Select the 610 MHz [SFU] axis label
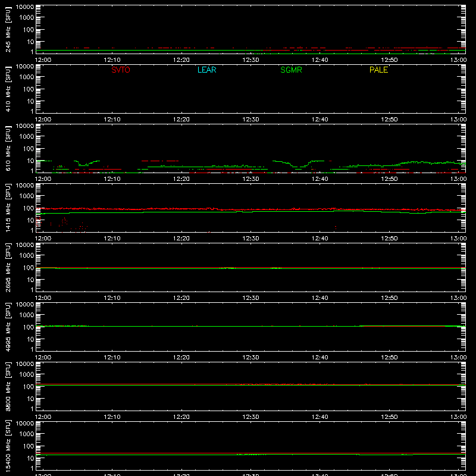Image resolution: width=476 pixels, height=476 pixels. pos(8,148)
